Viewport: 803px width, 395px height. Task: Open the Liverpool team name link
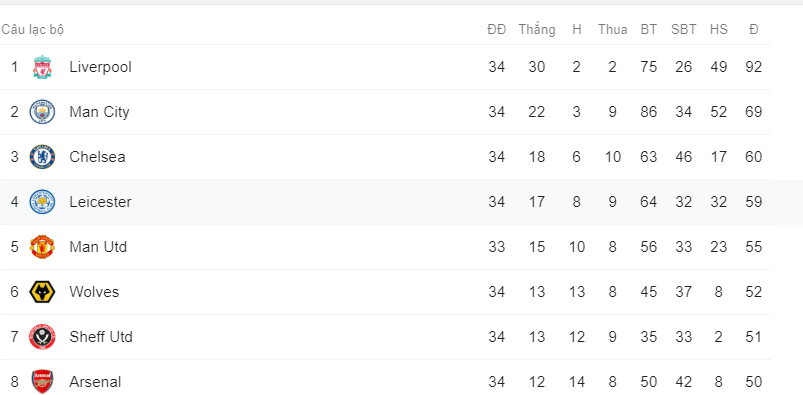pos(100,67)
